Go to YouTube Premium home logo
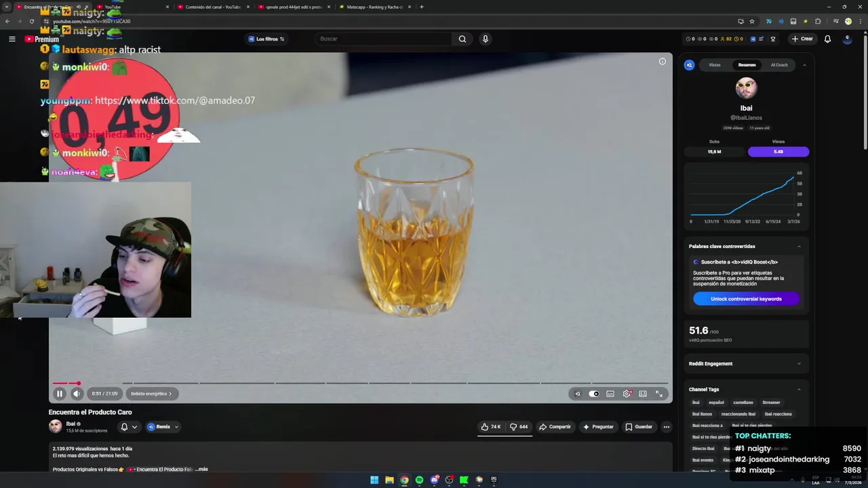Screen dimensions: 868x488 [42, 39]
